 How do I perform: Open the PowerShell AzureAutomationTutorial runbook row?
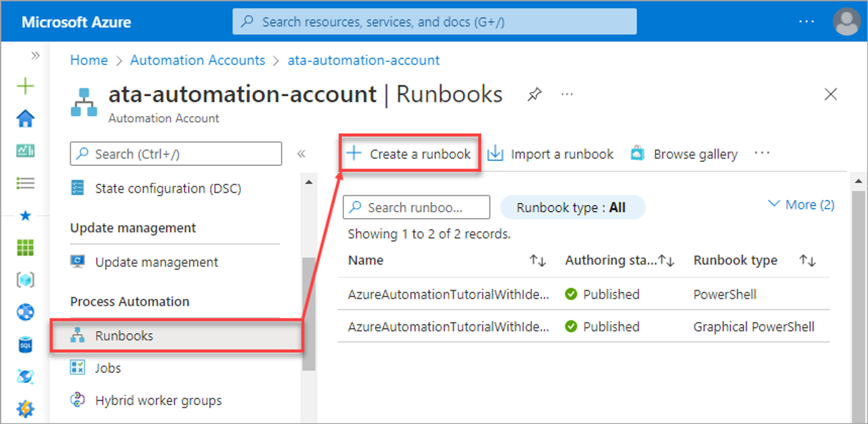tap(584, 294)
